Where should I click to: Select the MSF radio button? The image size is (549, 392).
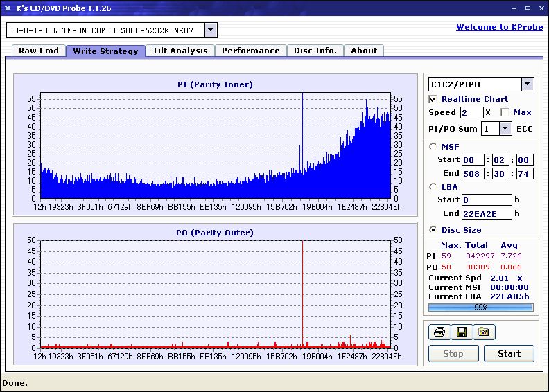coord(433,146)
